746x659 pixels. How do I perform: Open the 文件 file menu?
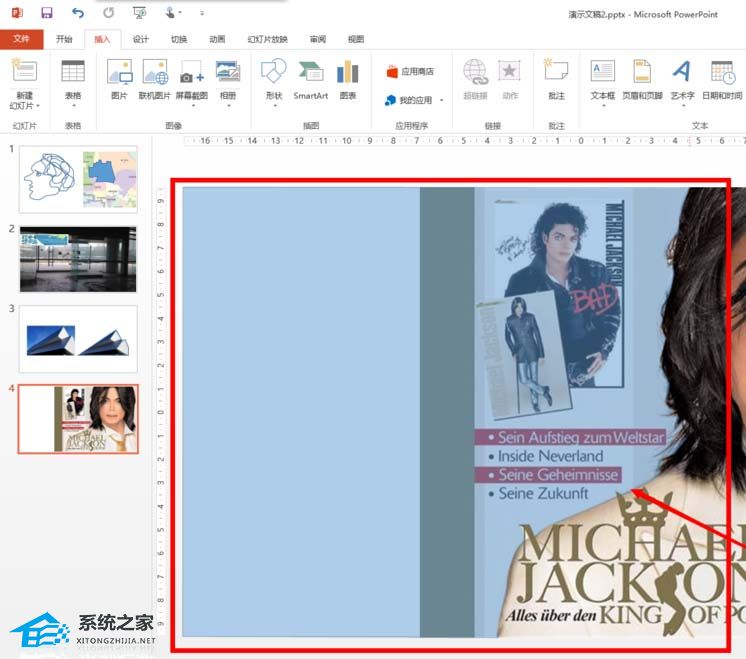[x=21, y=39]
